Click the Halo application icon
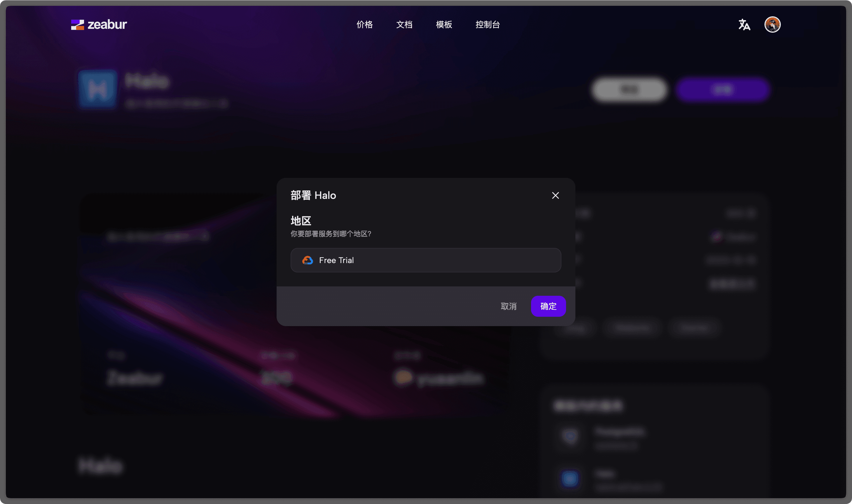This screenshot has height=504, width=852. (97, 90)
